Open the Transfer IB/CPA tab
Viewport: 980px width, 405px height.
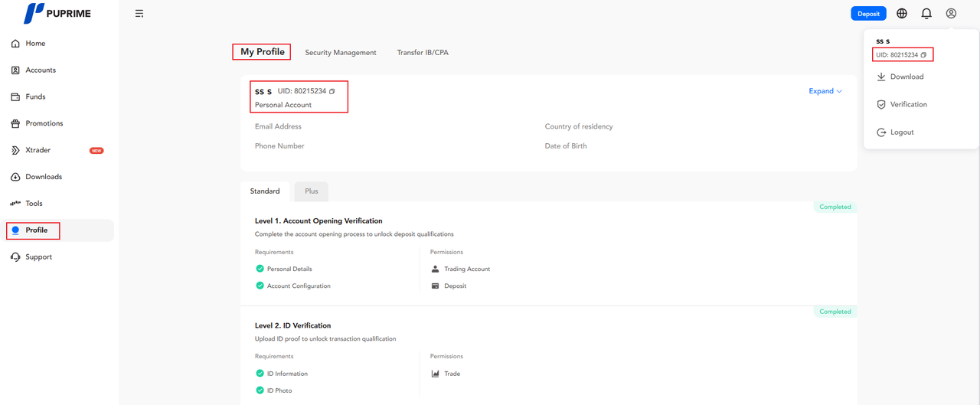pos(423,53)
